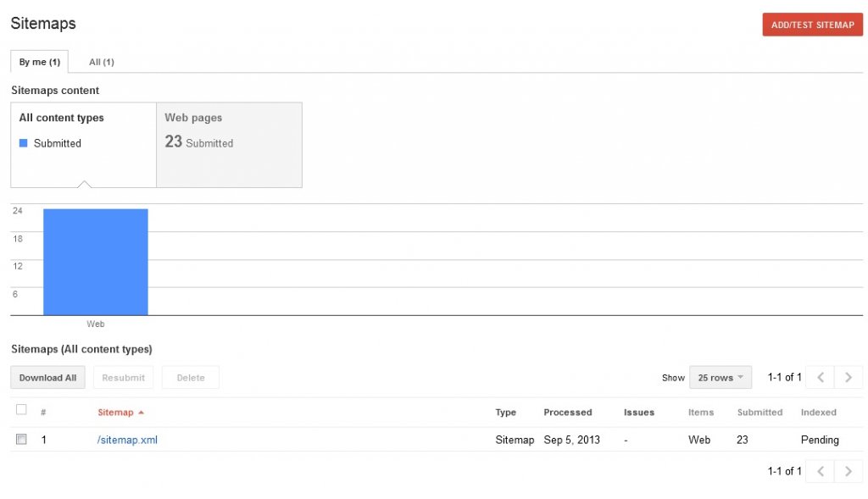Click the Resubmit button
The width and height of the screenshot is (868, 499).
tap(123, 378)
